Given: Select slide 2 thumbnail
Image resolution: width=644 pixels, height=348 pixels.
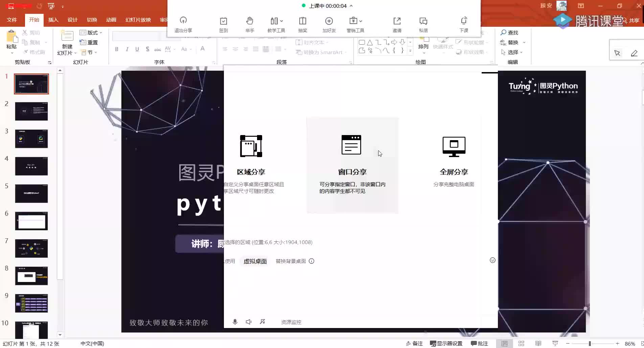Looking at the screenshot, I should click(31, 111).
